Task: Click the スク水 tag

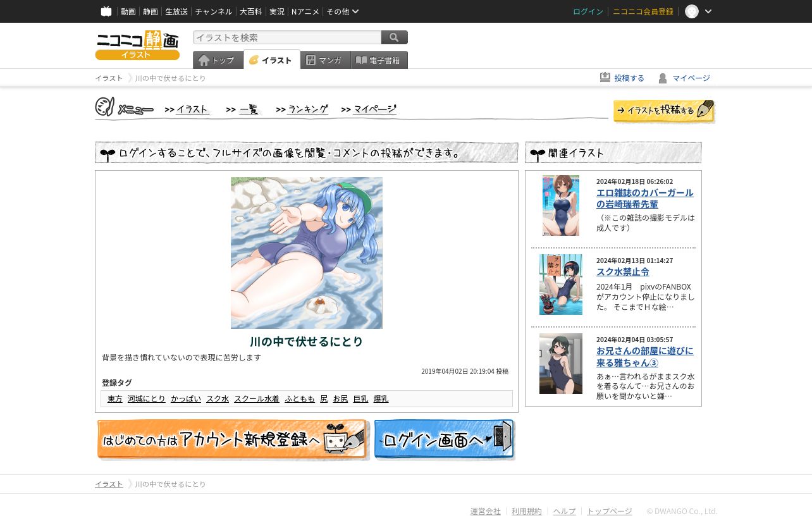Action: coord(218,399)
